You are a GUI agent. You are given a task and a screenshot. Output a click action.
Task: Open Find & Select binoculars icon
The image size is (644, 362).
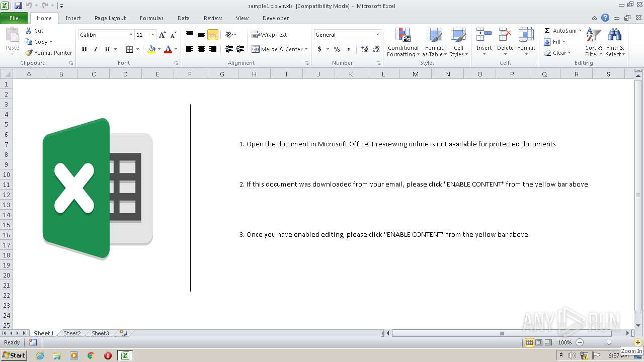click(614, 35)
